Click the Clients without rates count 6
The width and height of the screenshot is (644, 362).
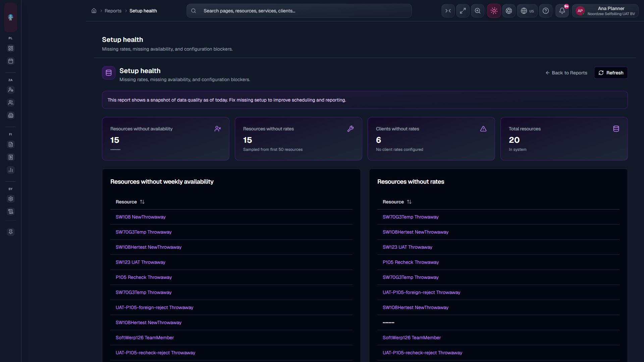pos(378,140)
